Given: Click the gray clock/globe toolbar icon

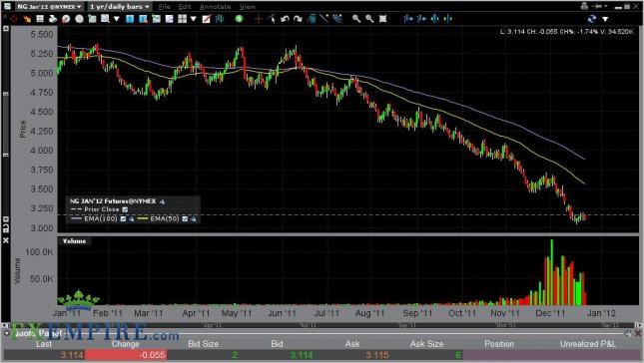Looking at the screenshot, I should (x=79, y=19).
